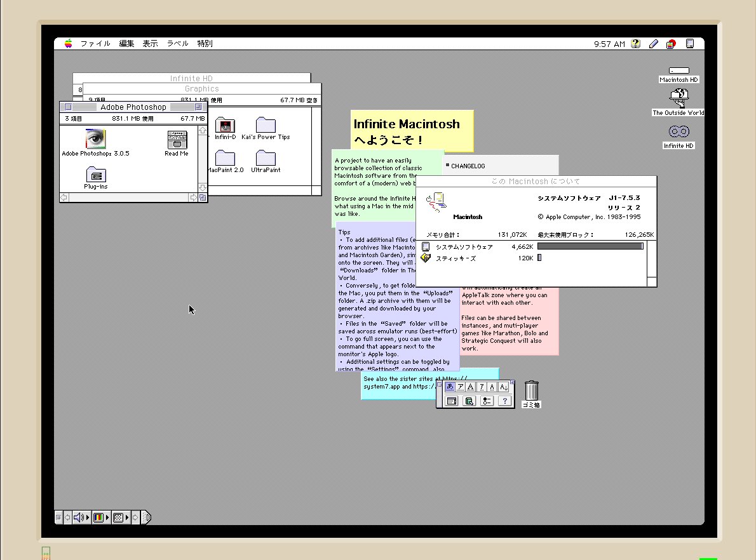This screenshot has width=756, height=560.
Task: Open the pen input-method menu icon
Action: [653, 44]
